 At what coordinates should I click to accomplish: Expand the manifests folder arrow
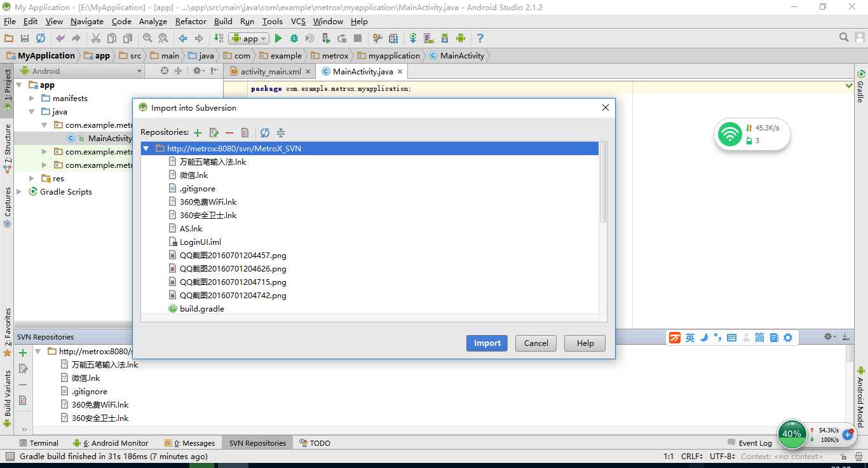[x=32, y=99]
